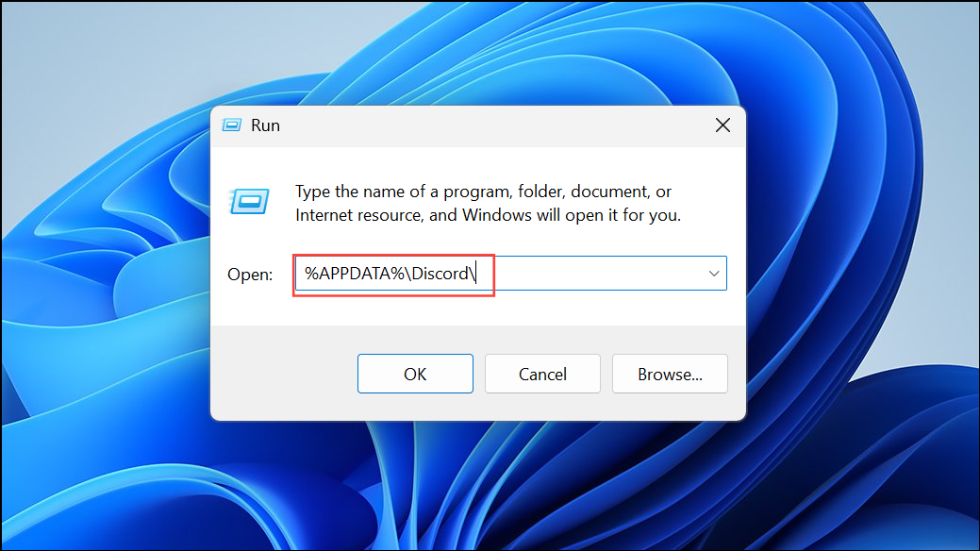Place the cursor on %APPDATA% in the path
This screenshot has width=980, height=551.
click(344, 274)
